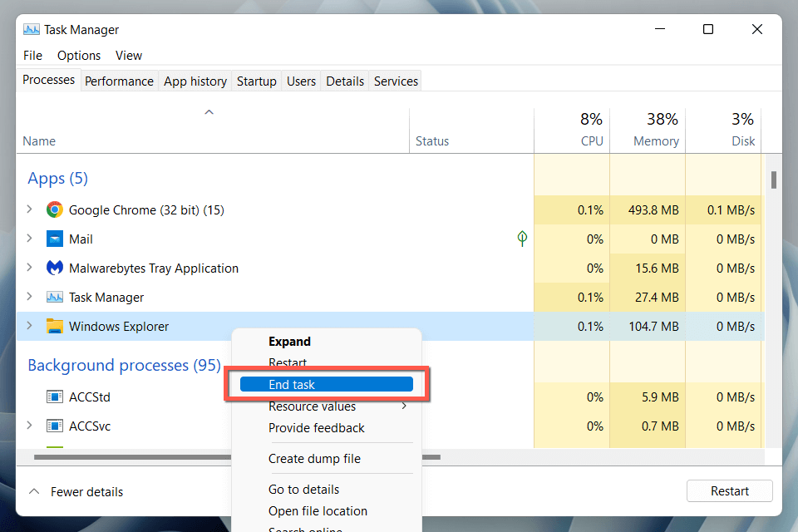Open the Options menu
This screenshot has width=798, height=532.
pyautogui.click(x=79, y=56)
